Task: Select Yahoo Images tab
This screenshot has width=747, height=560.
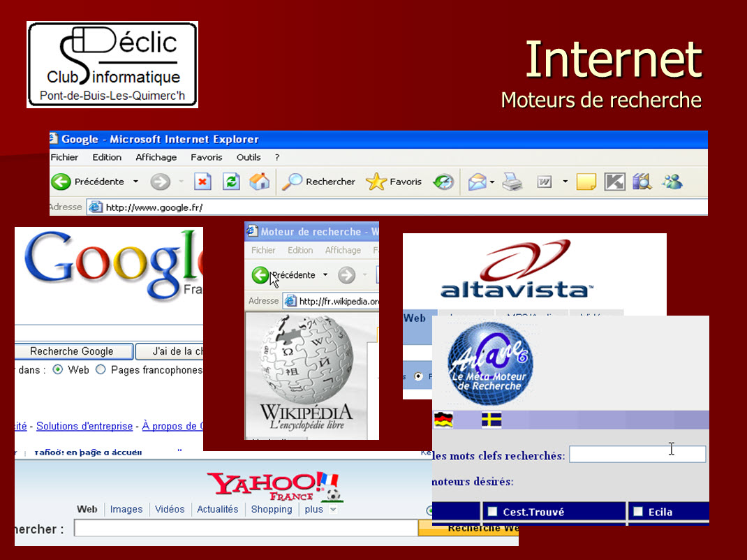Action: tap(126, 509)
